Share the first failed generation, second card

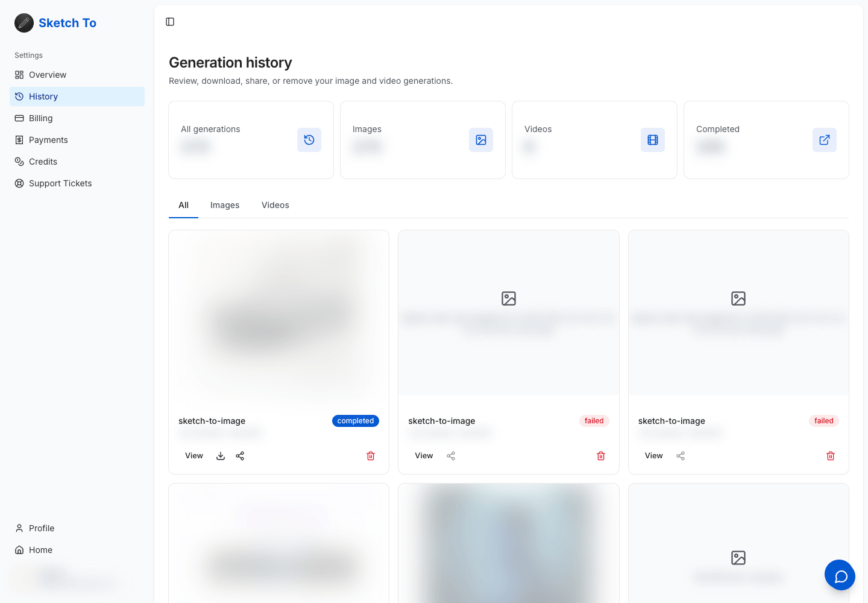coord(451,456)
